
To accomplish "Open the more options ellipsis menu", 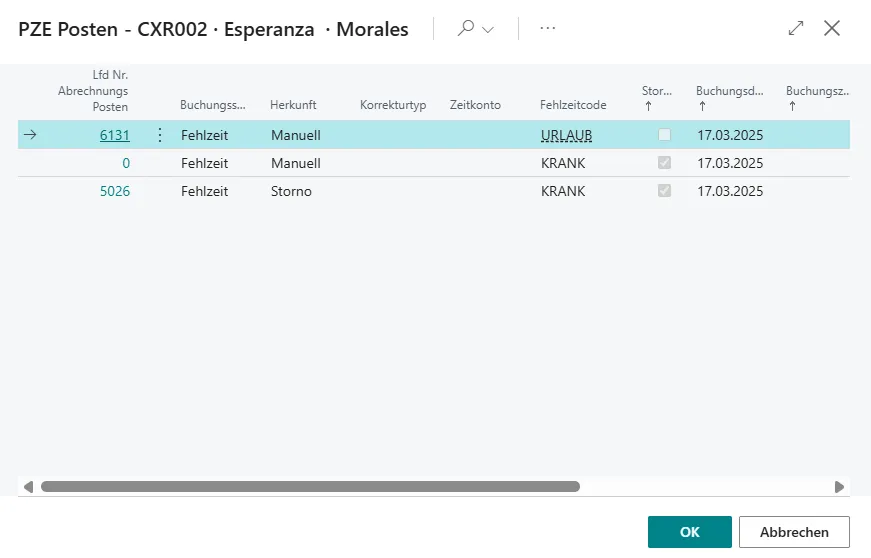I will click(x=547, y=29).
